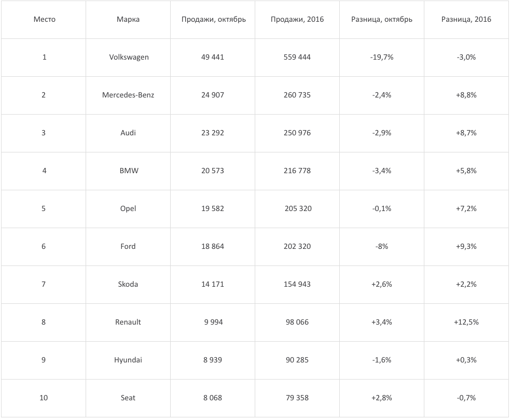Viewport: 511px width, 420px height.
Task: Select the Hyundai brand cell
Action: coord(128,360)
